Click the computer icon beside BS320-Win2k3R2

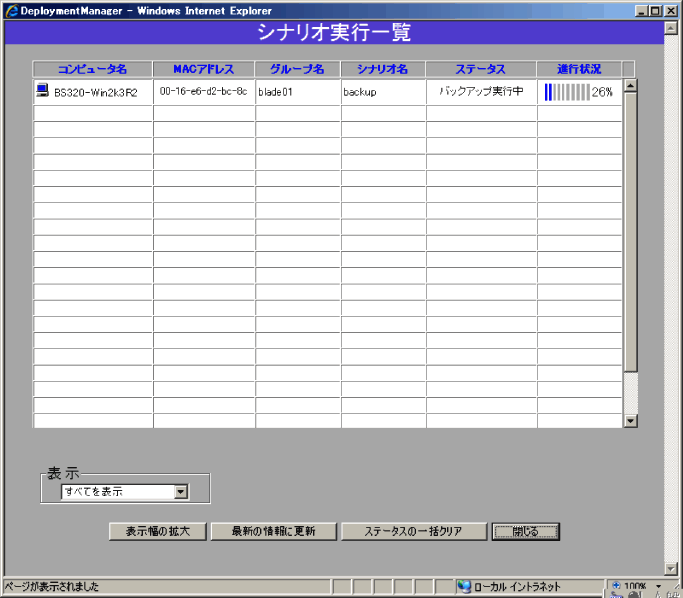[x=42, y=90]
